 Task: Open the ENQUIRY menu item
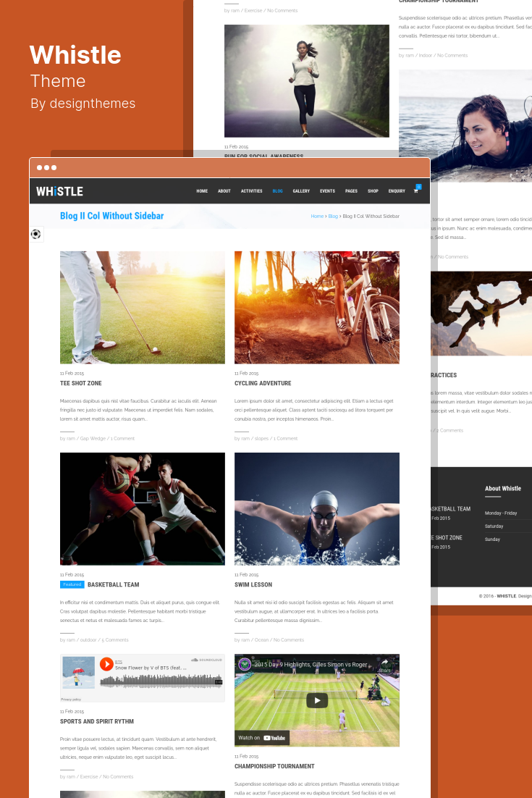(397, 191)
